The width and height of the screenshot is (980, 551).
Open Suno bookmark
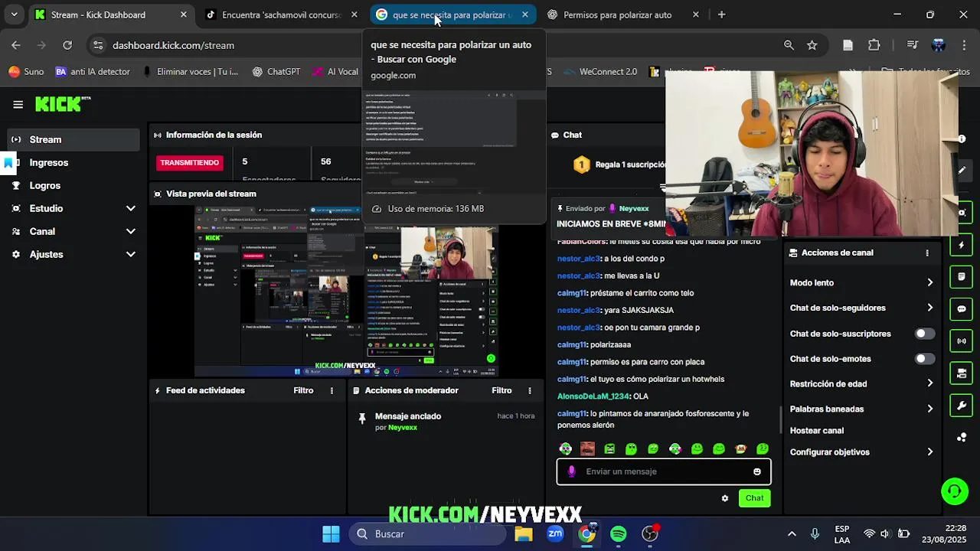click(x=26, y=71)
